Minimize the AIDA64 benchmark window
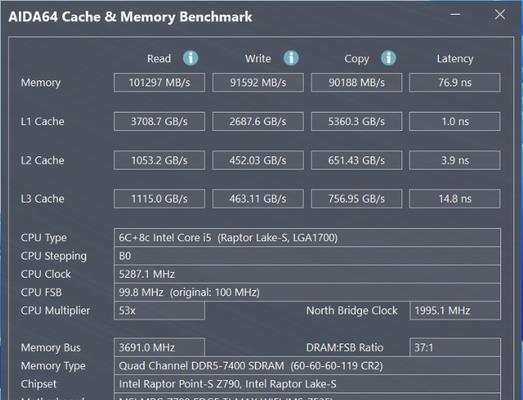Viewport: 523px width, 400px height. click(455, 14)
